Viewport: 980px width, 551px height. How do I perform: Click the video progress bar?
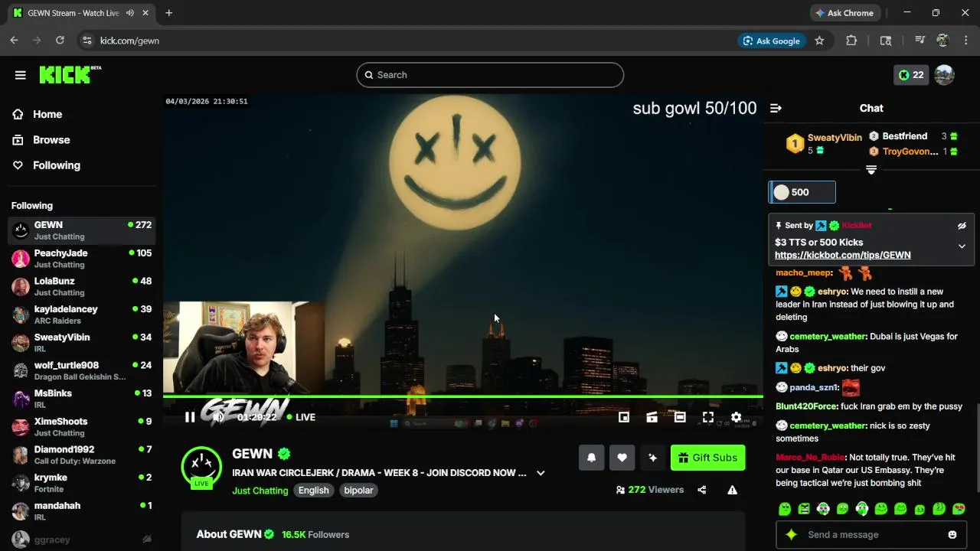(x=462, y=396)
